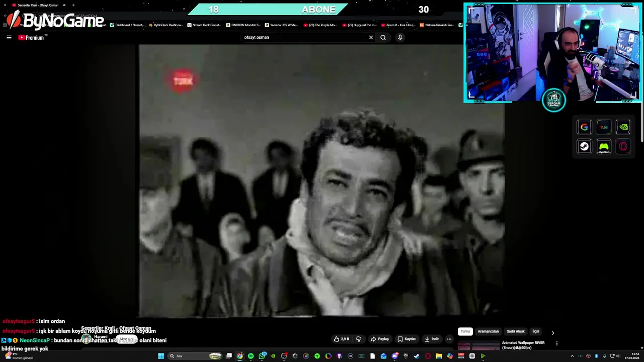Open ByNoDeck Dashboard bookmark

tap(166, 25)
